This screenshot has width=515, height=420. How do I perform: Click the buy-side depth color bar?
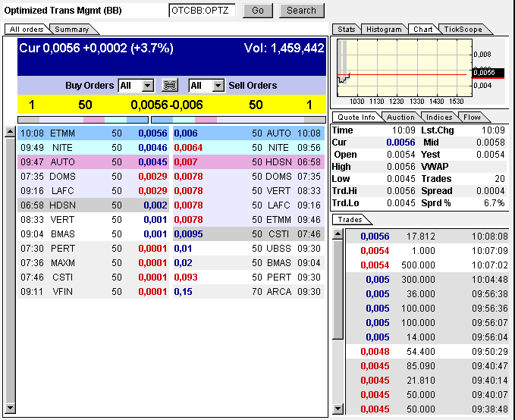[x=83, y=119]
